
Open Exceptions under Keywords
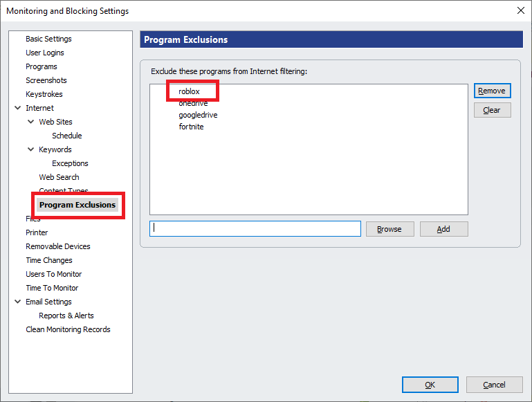[70, 163]
